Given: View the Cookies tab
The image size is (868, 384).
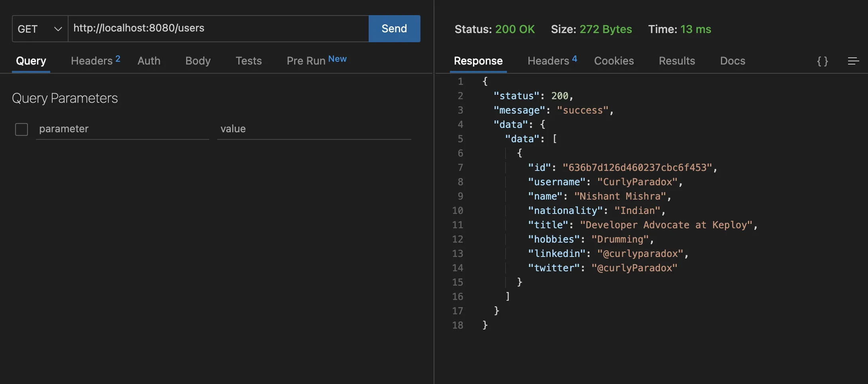Looking at the screenshot, I should [x=614, y=61].
